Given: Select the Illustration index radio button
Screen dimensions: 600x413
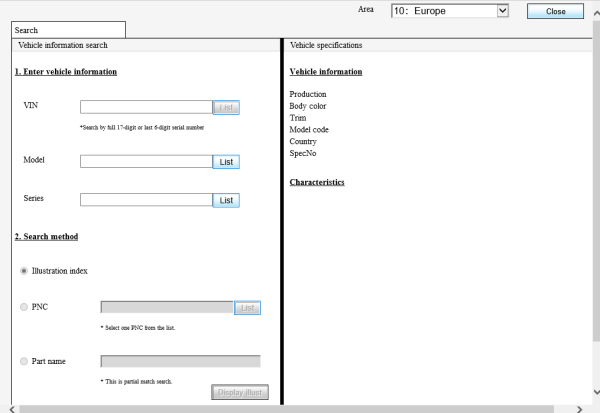Looking at the screenshot, I should pos(24,271).
